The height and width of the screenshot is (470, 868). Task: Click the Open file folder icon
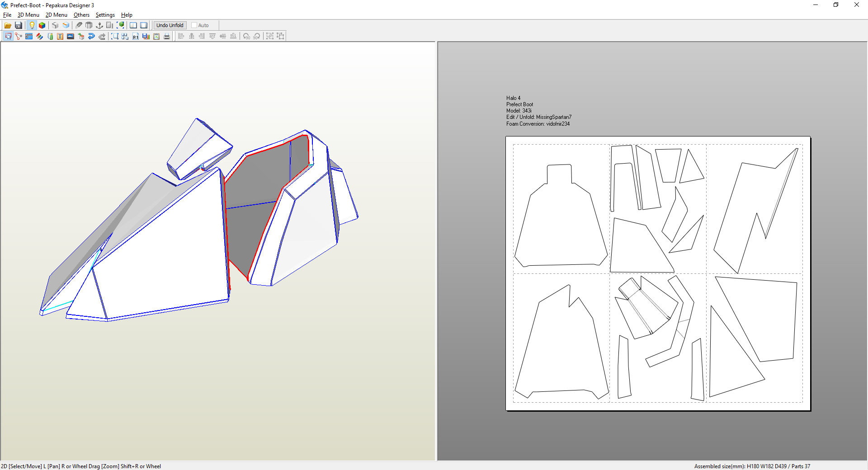(x=8, y=25)
